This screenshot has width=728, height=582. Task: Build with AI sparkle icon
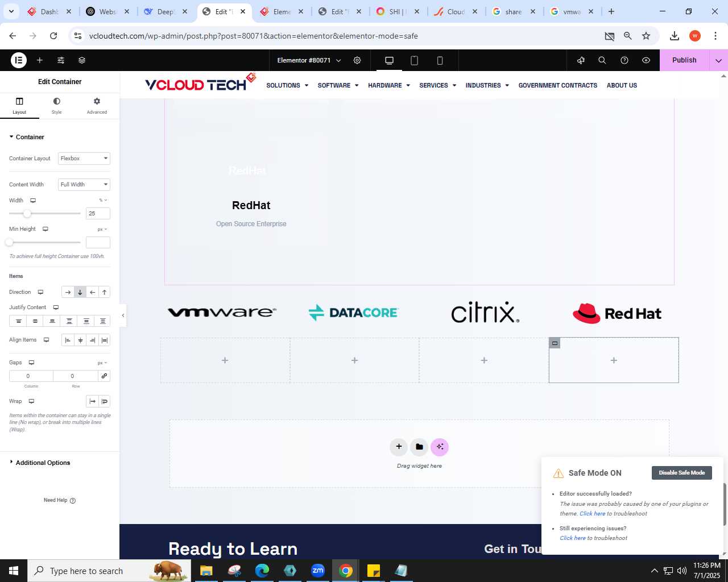(440, 447)
